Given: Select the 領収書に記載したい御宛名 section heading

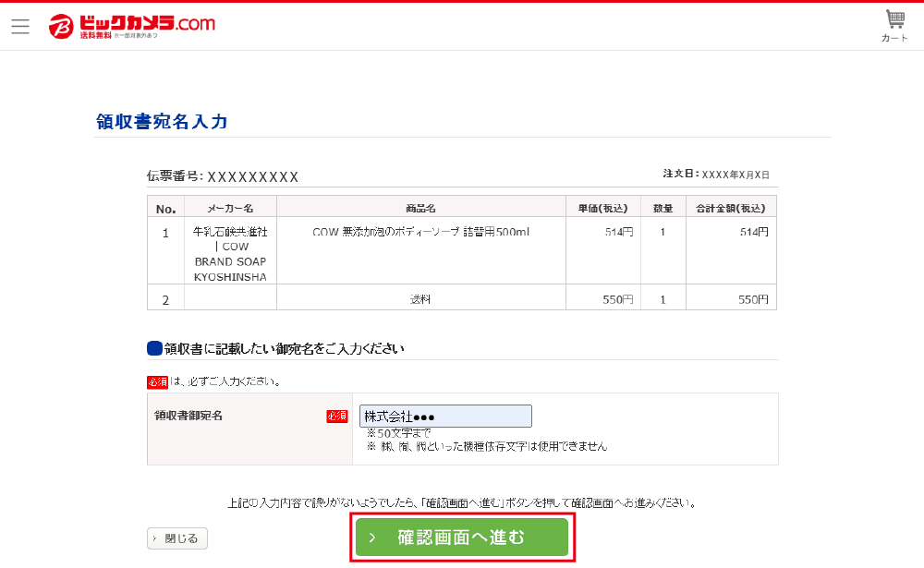Looking at the screenshot, I should point(284,348).
